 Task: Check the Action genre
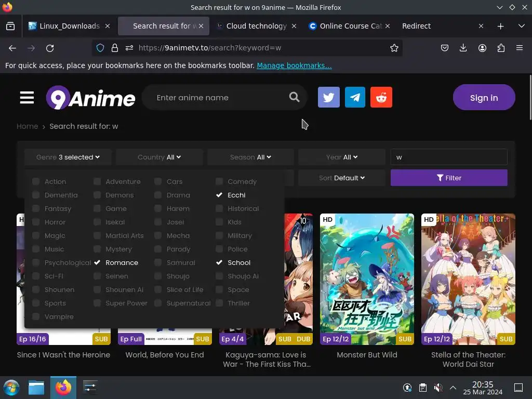tap(36, 181)
